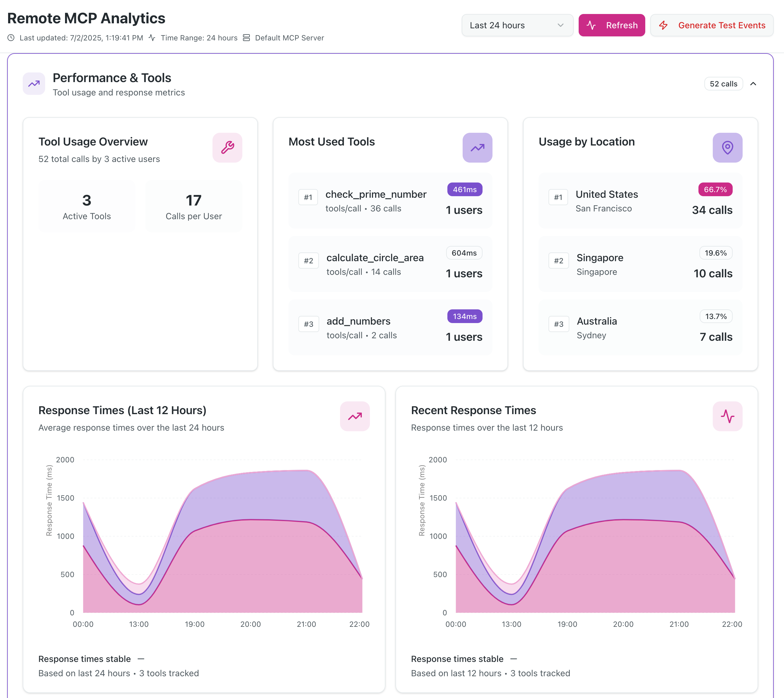The image size is (784, 698).
Task: Click the lightning bolt icon on Generate Test Events
Action: (x=663, y=25)
